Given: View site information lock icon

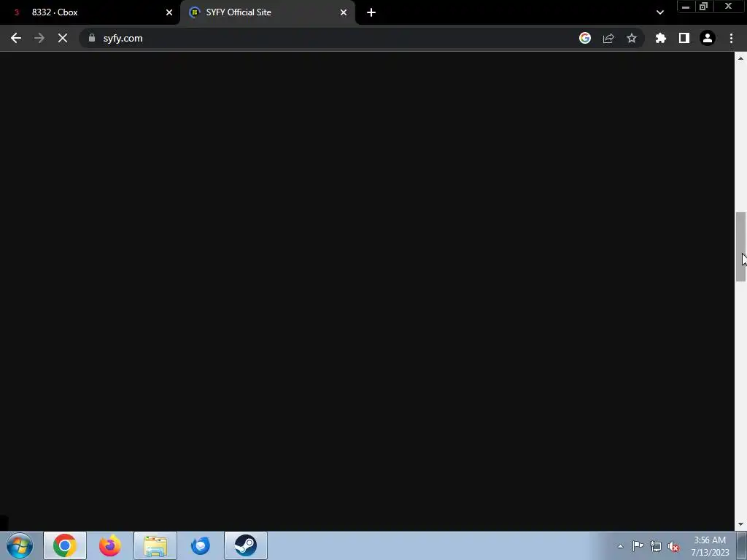Looking at the screenshot, I should [x=92, y=38].
